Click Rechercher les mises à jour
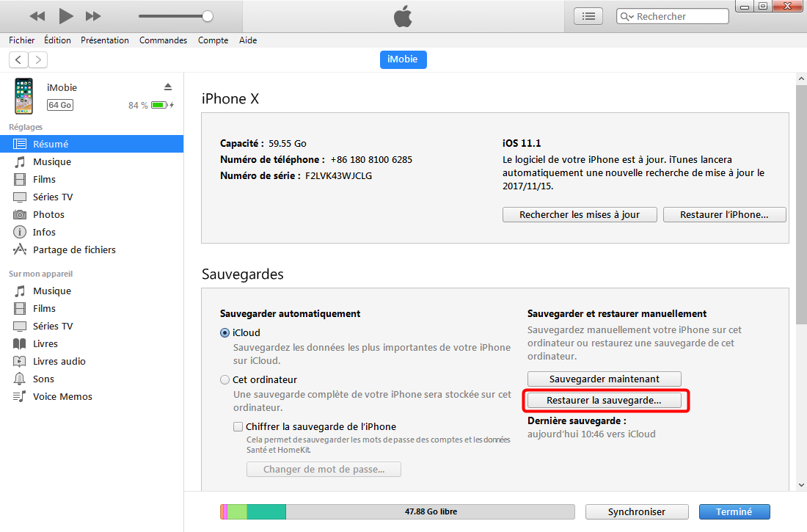 (x=579, y=215)
